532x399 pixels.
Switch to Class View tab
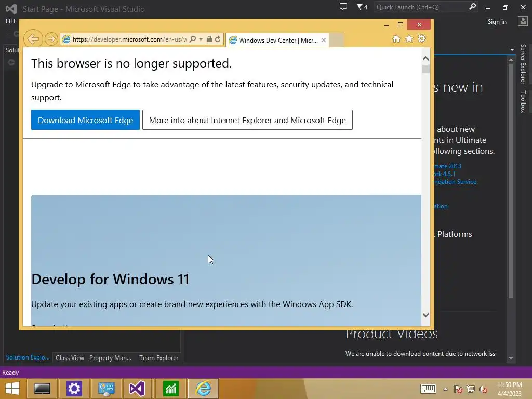70,357
